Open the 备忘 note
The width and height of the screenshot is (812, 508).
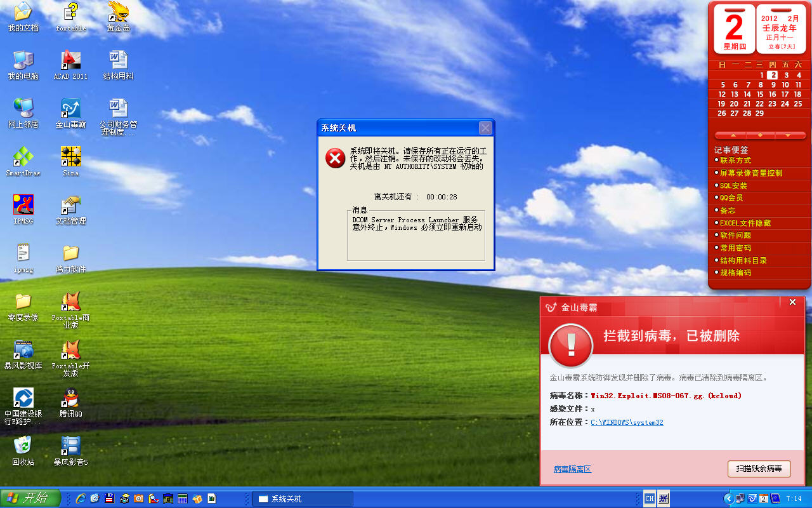click(x=728, y=210)
